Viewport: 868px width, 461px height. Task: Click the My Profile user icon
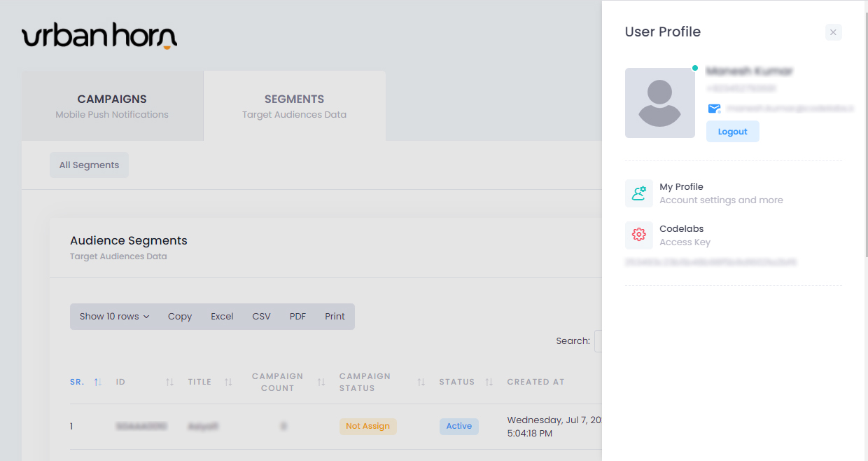click(x=638, y=193)
